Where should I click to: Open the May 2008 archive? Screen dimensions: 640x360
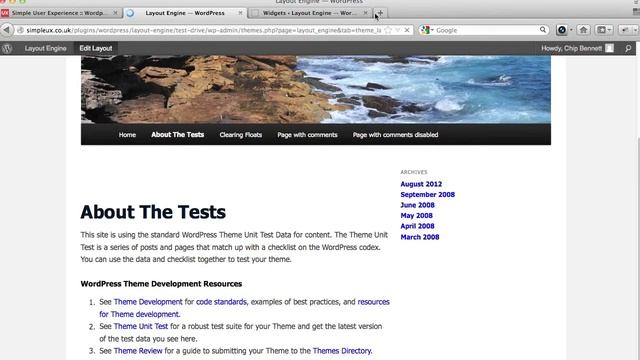click(416, 216)
